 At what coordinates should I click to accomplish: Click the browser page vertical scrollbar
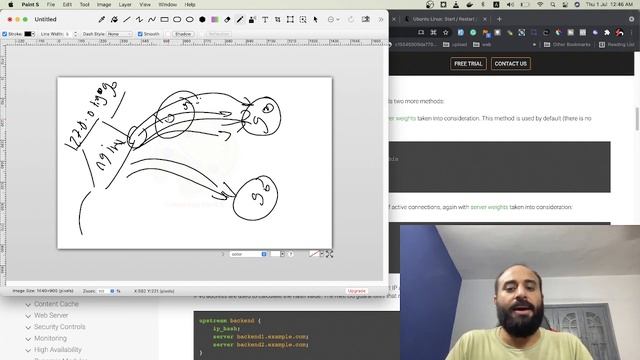point(637,119)
